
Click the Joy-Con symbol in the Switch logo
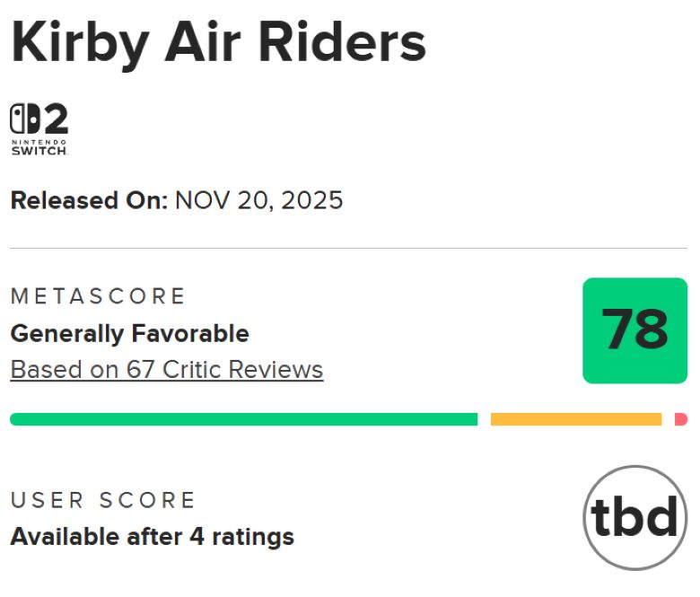click(x=23, y=119)
